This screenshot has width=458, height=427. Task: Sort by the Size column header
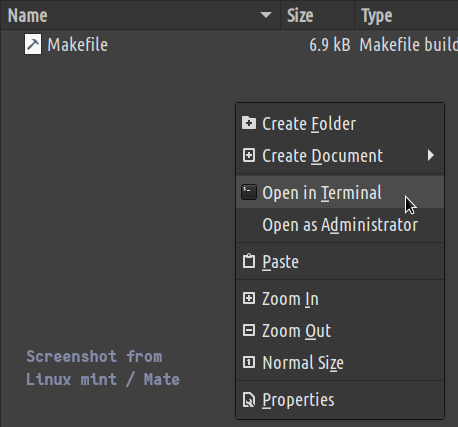(317, 15)
